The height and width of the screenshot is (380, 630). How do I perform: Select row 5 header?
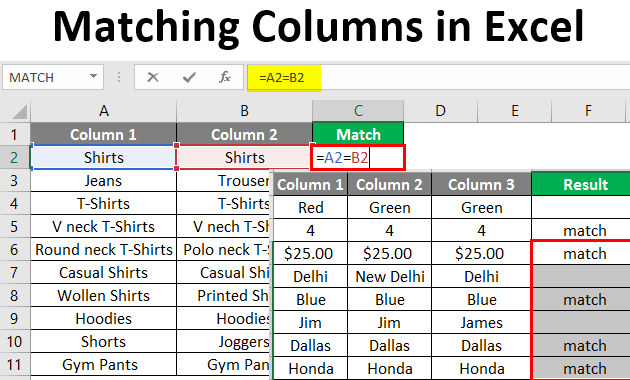point(15,227)
